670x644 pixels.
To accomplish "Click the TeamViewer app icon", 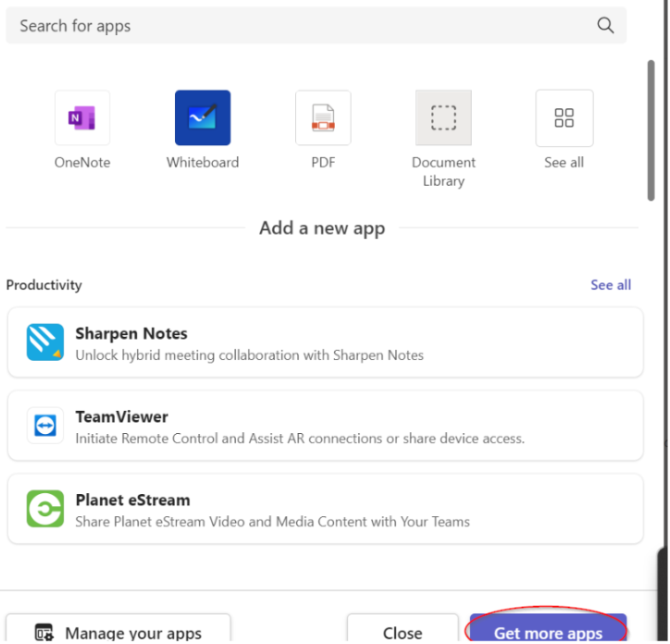I will click(45, 426).
